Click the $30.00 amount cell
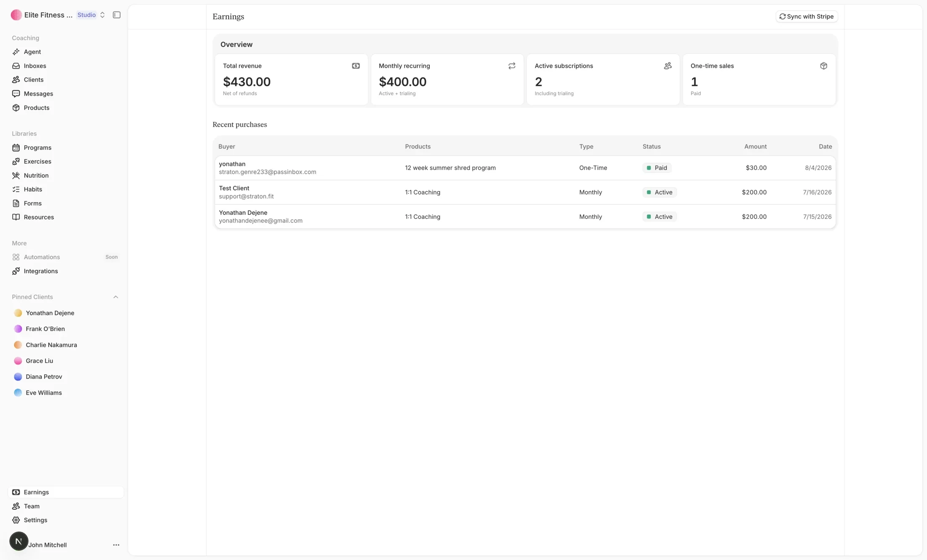The image size is (927, 560). tap(756, 168)
